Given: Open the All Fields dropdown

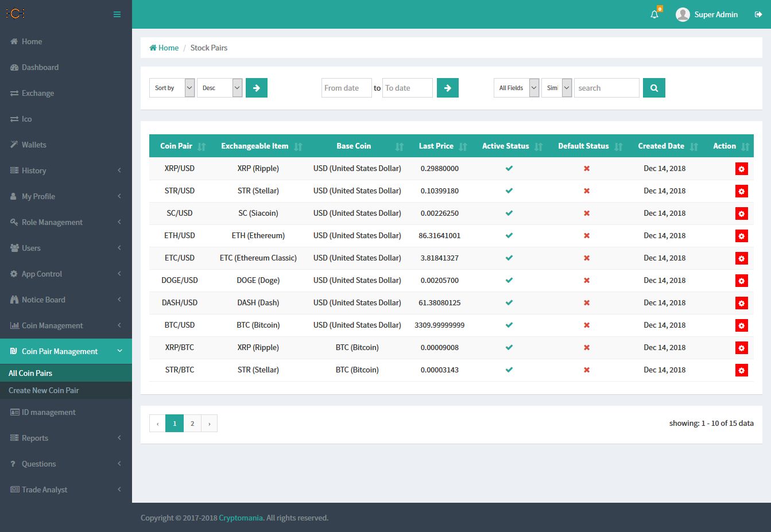Looking at the screenshot, I should (516, 88).
